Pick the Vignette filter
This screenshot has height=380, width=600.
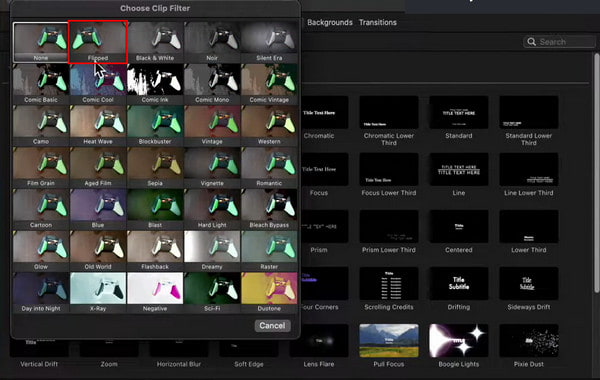pyautogui.click(x=212, y=167)
